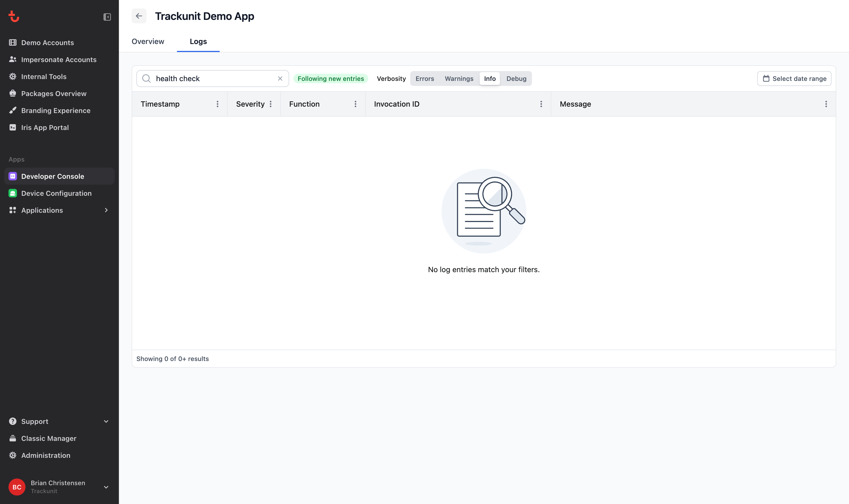Expand the Applications submenu chevron

point(106,210)
